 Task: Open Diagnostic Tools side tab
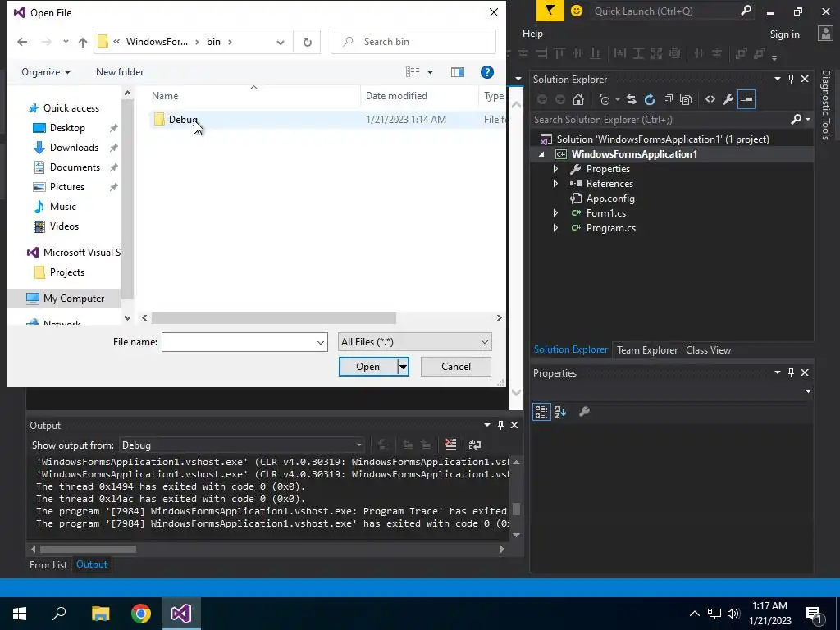(826, 105)
